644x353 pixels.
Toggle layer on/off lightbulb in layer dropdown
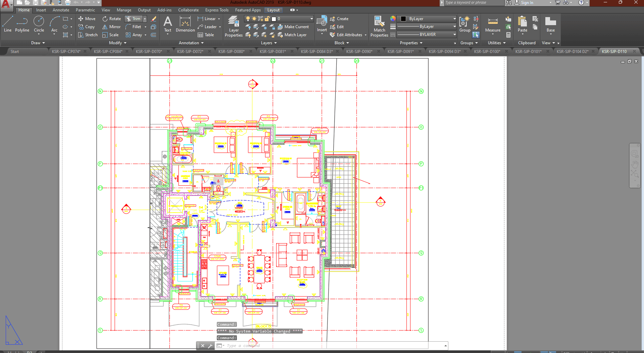point(248,19)
